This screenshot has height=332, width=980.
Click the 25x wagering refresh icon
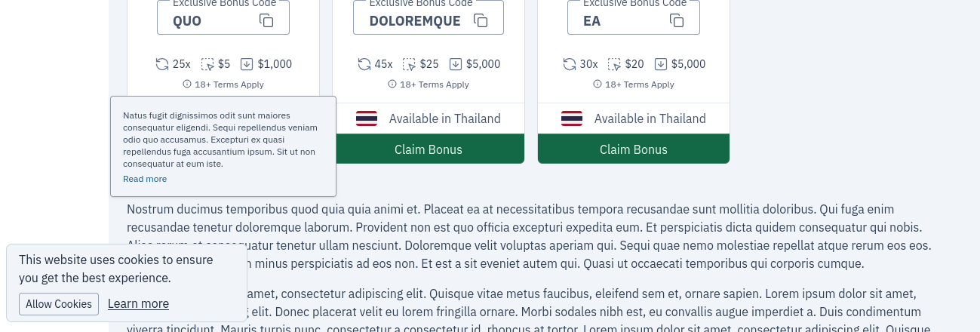pos(162,64)
